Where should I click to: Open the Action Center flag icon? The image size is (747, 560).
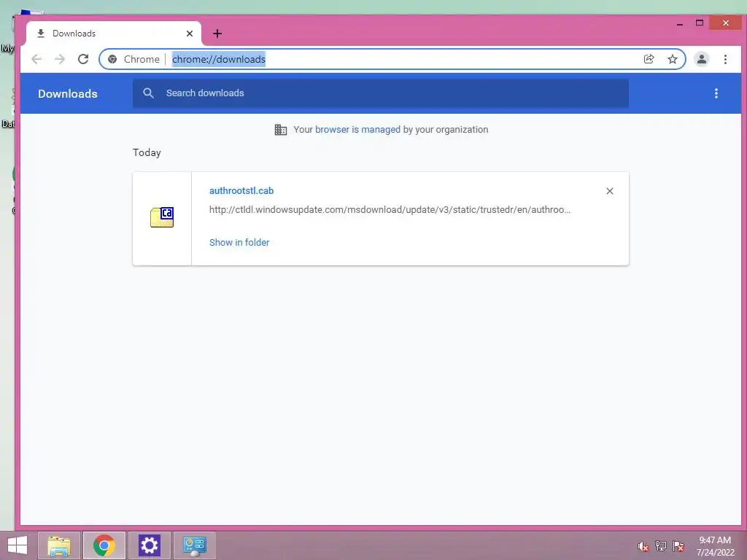pos(678,546)
